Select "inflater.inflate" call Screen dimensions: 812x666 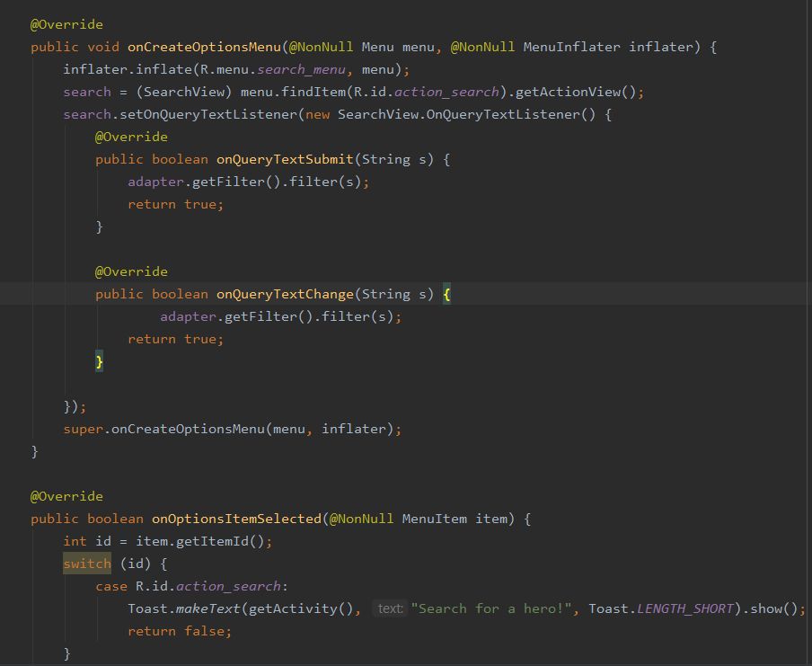[x=128, y=69]
